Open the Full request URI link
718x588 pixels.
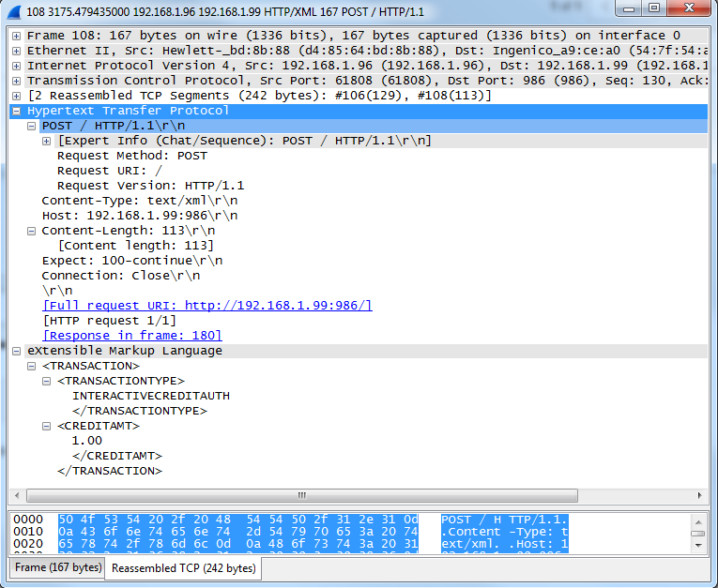(207, 306)
